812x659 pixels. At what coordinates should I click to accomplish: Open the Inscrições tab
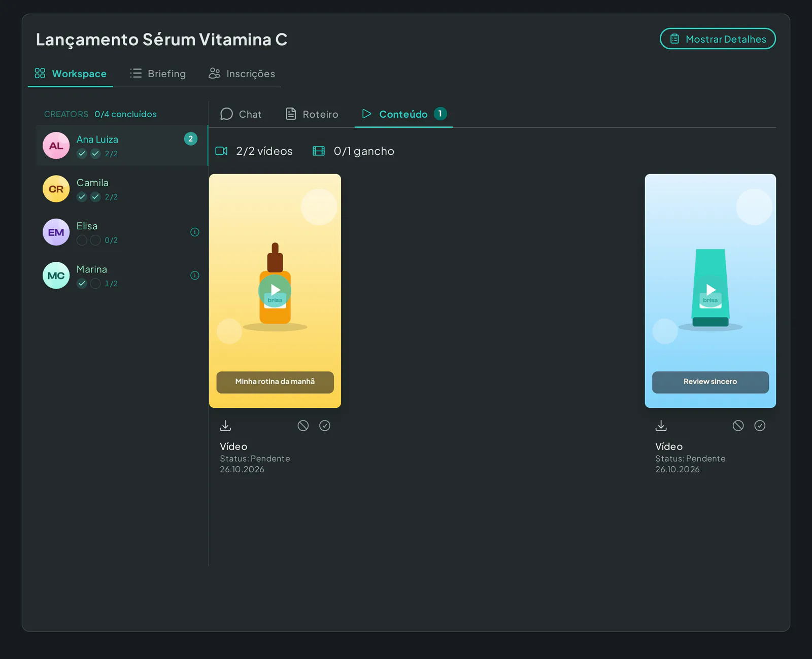pos(242,74)
